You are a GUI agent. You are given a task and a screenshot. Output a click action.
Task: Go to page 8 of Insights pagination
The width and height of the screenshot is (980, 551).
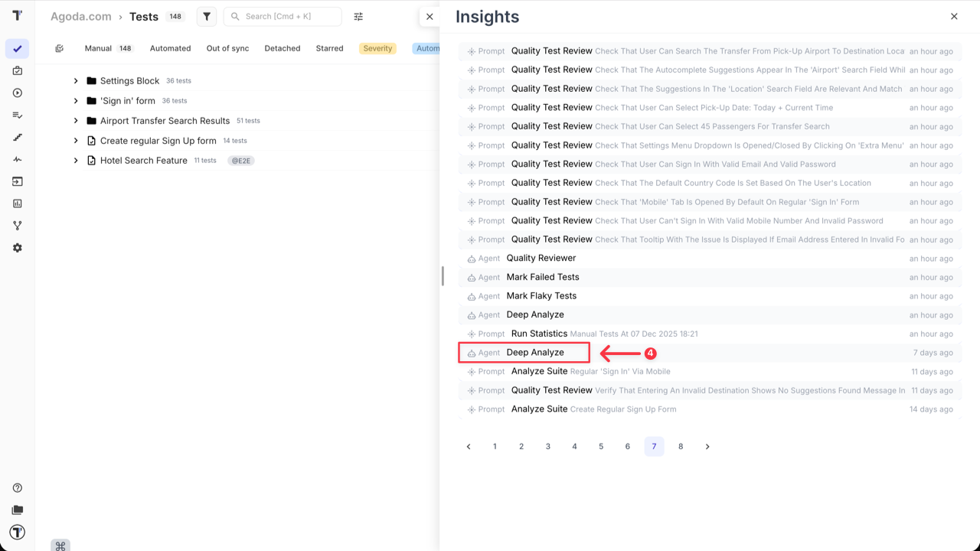pyautogui.click(x=681, y=446)
